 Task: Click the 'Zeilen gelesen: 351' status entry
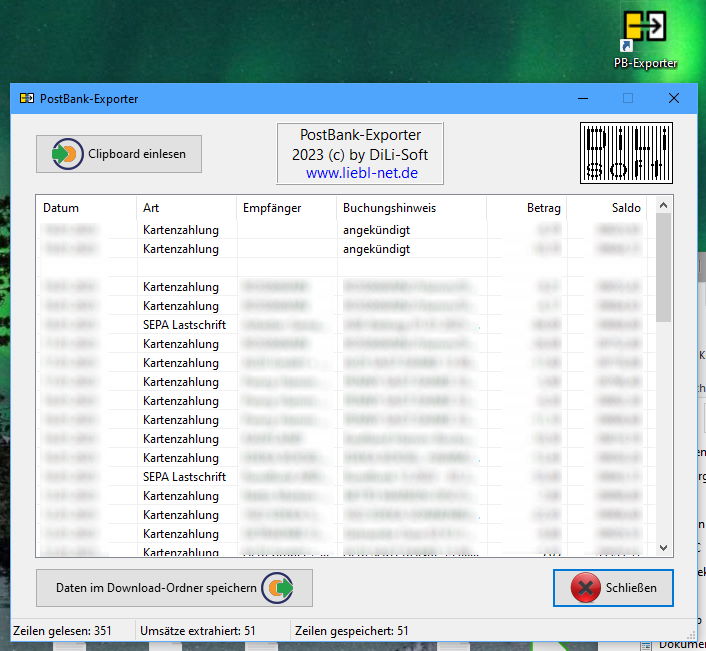pyautogui.click(x=62, y=631)
